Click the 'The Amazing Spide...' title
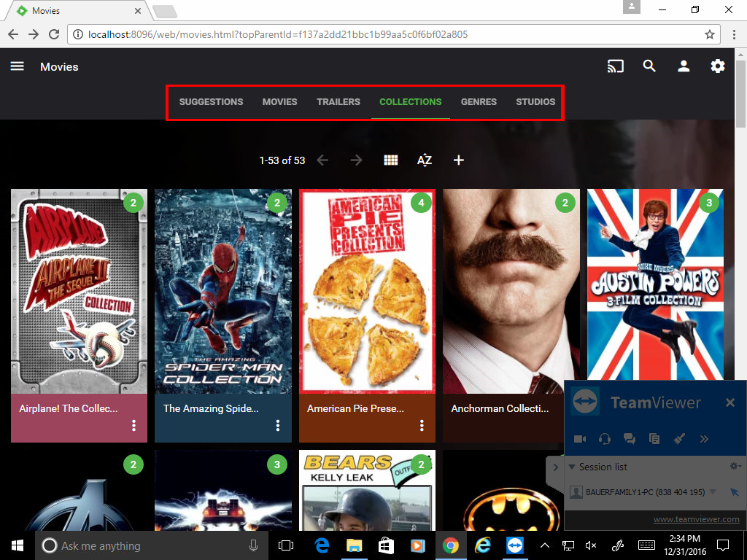Image resolution: width=747 pixels, height=560 pixels. (x=211, y=408)
